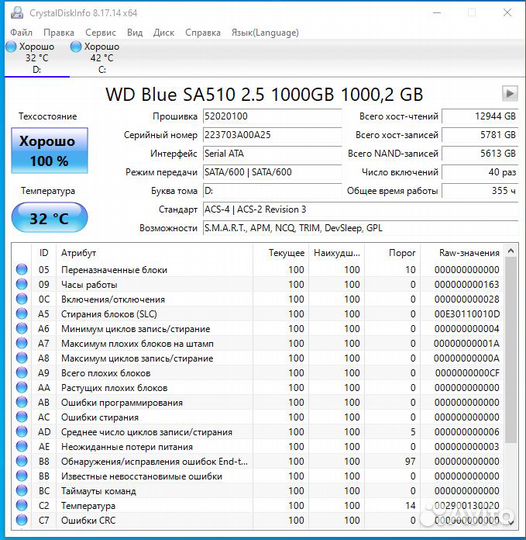The height and width of the screenshot is (540, 526).
Task: Click total host reads value 12944 GB
Action: (x=480, y=116)
